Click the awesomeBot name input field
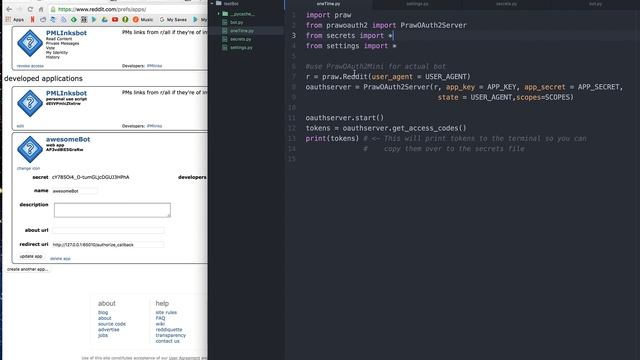This screenshot has height=360, width=640. [x=75, y=191]
